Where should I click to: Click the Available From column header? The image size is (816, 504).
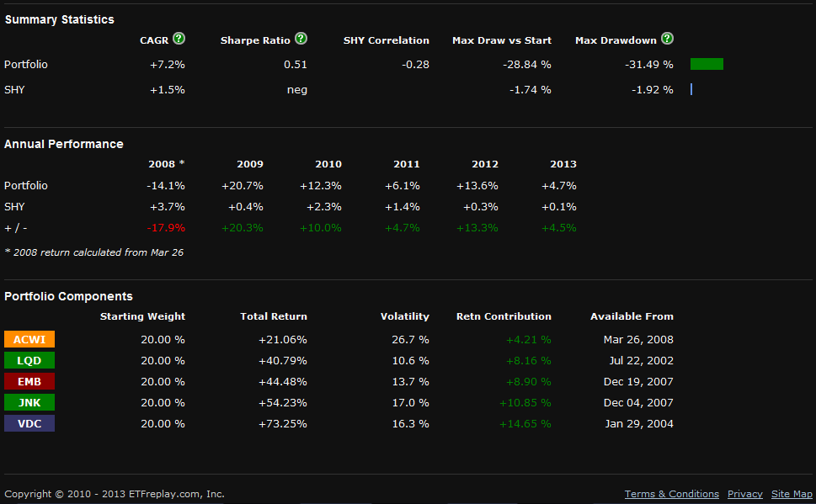(632, 316)
